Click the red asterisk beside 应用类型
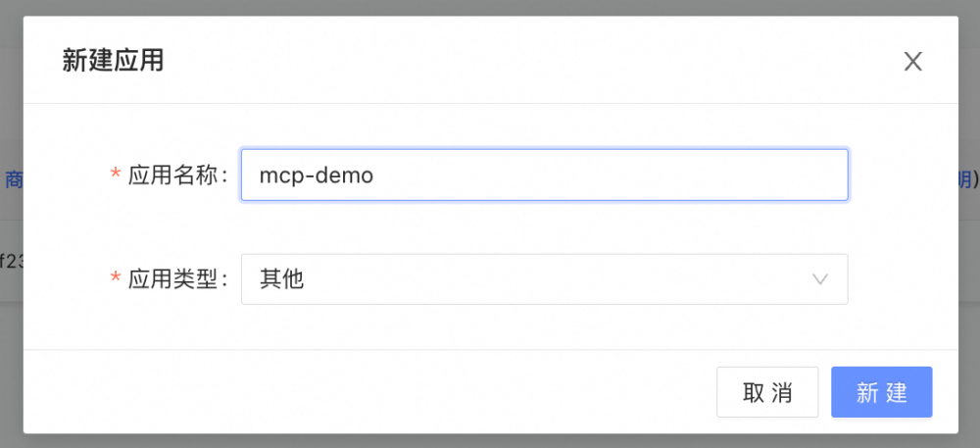This screenshot has height=448, width=980. (115, 278)
